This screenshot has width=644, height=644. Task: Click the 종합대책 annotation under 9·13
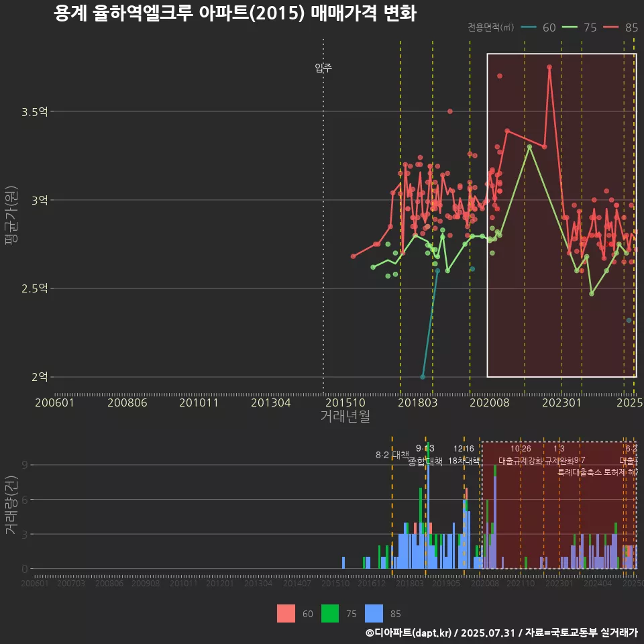(425, 462)
